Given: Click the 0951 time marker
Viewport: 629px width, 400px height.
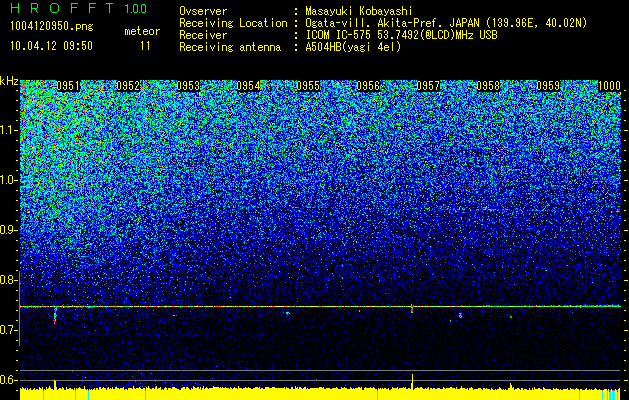Looking at the screenshot, I should [x=68, y=86].
